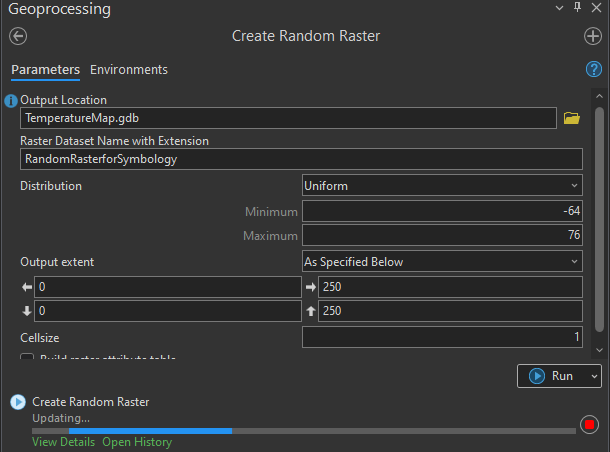Click the bottom extent field containing 0
The width and height of the screenshot is (610, 452).
(x=168, y=311)
